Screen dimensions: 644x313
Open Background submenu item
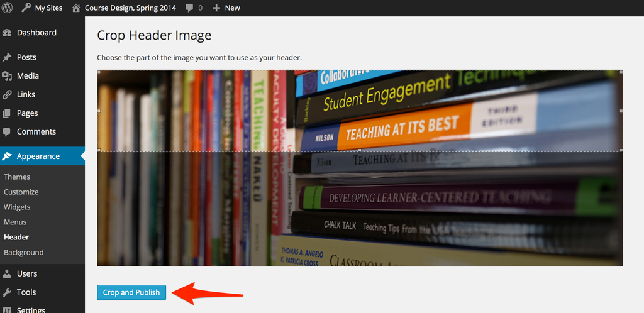click(x=23, y=252)
